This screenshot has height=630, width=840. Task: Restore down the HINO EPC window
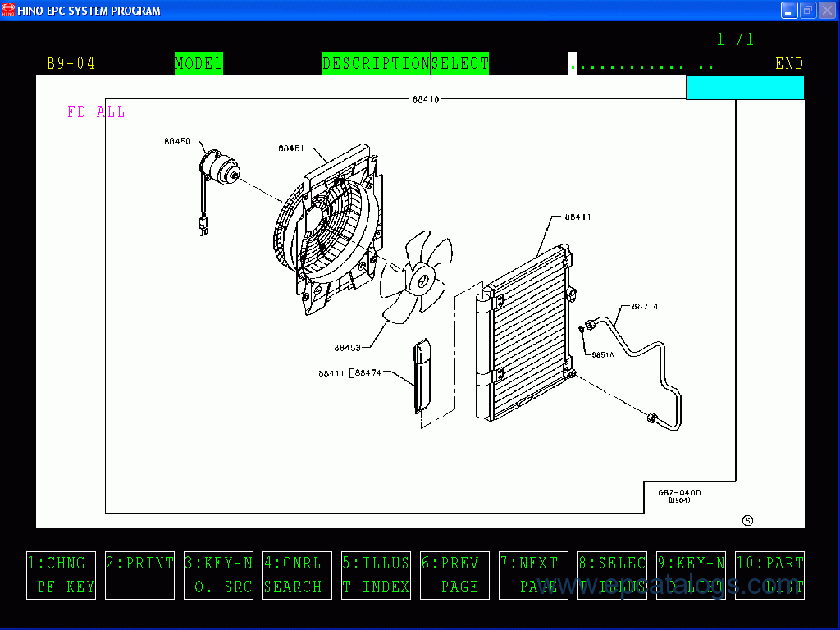[808, 10]
